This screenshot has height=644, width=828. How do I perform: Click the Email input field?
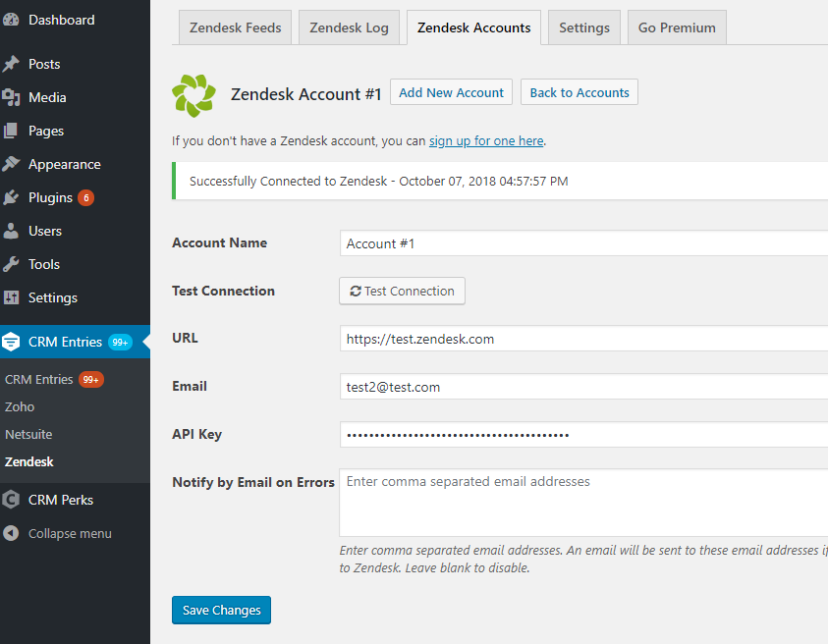click(x=584, y=387)
